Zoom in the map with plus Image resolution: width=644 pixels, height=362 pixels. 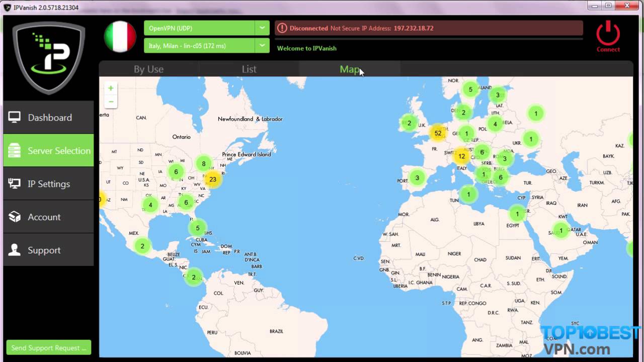[111, 88]
